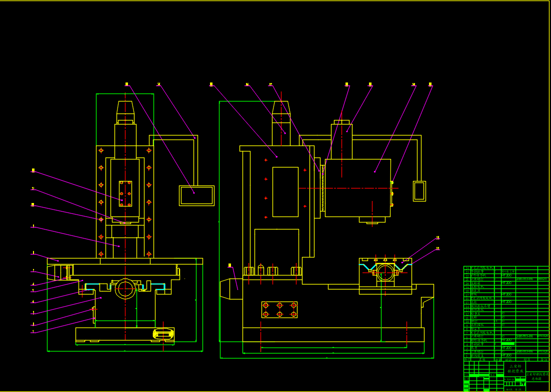Click the vertical zigzag bellows beside the grinding head

point(322,188)
